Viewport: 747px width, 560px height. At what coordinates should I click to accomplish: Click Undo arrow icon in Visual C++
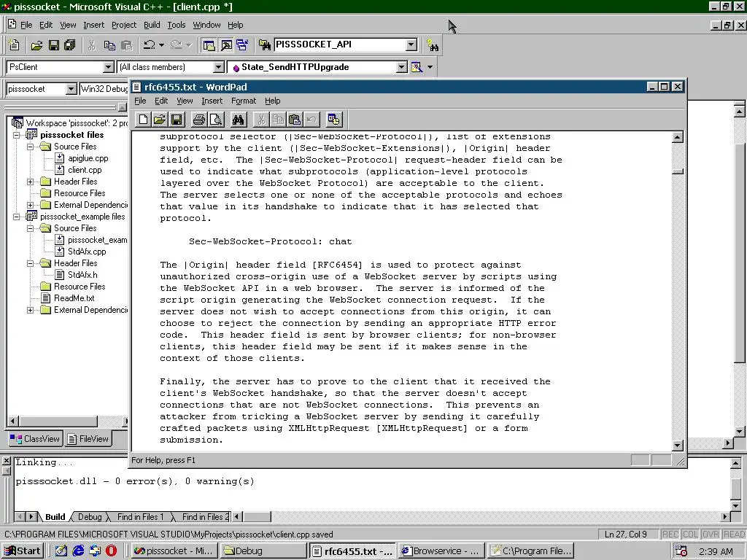pyautogui.click(x=150, y=45)
